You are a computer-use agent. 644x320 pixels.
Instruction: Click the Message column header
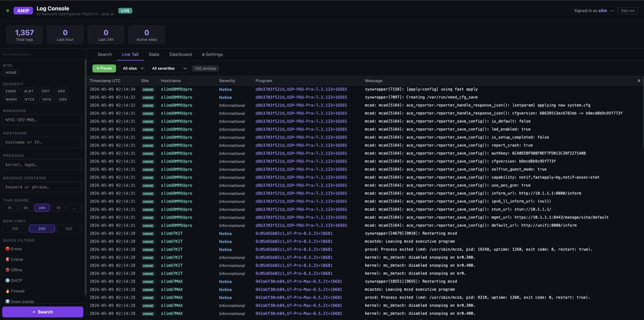click(x=374, y=81)
